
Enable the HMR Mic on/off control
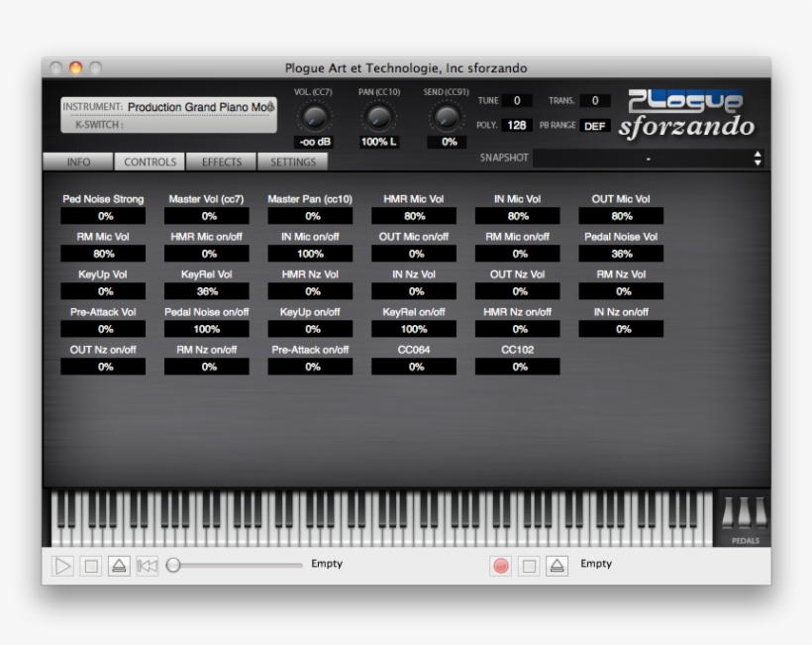(205, 251)
